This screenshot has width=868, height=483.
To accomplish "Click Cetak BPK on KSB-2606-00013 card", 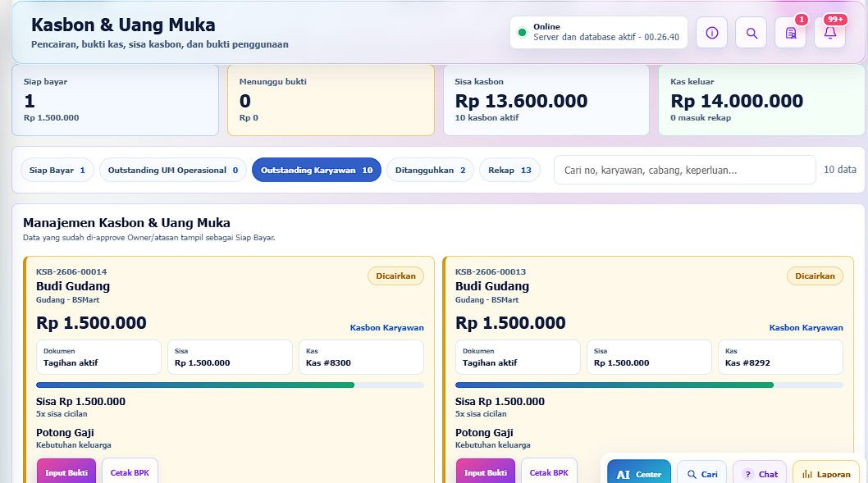I will point(549,472).
